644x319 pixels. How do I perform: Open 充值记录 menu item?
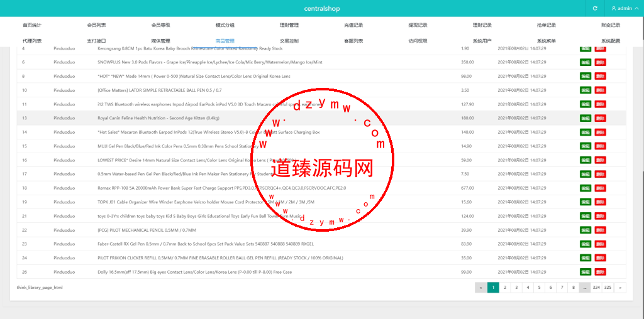(x=353, y=25)
